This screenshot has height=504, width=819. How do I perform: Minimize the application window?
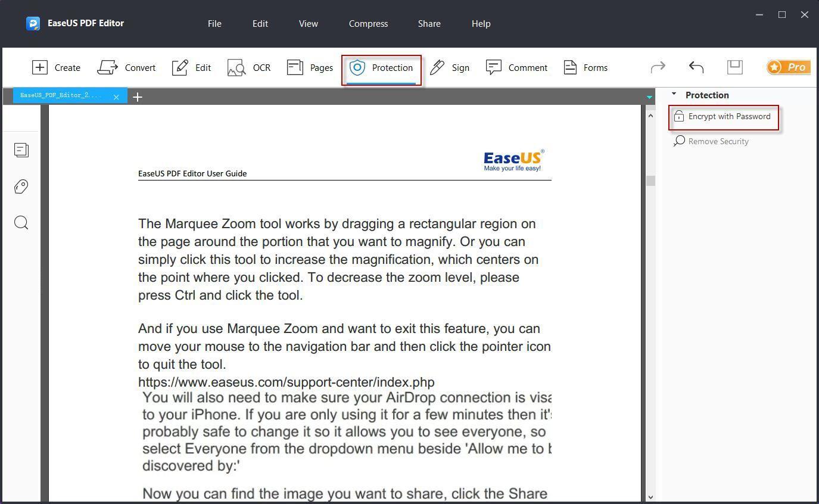(x=759, y=15)
